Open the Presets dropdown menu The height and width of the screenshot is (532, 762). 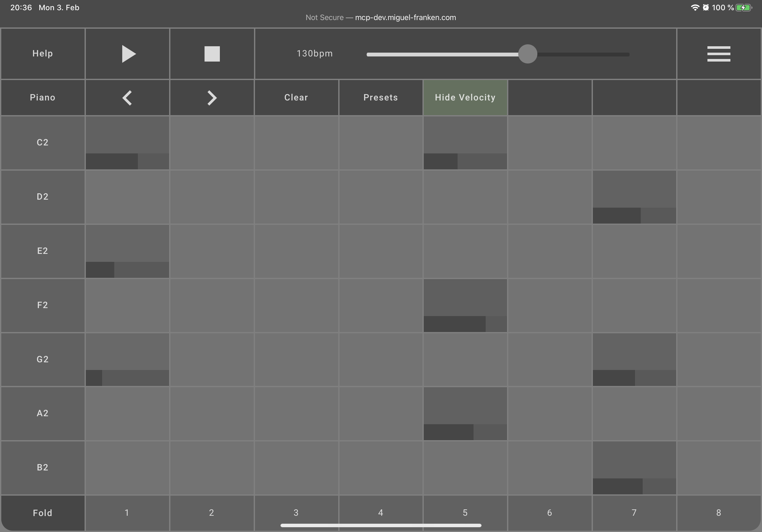pyautogui.click(x=380, y=97)
